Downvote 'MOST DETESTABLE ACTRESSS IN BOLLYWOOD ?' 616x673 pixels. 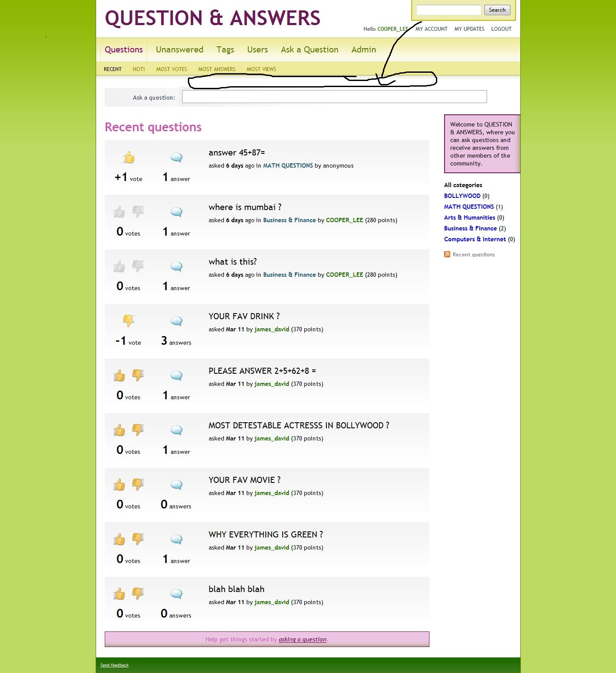click(138, 430)
